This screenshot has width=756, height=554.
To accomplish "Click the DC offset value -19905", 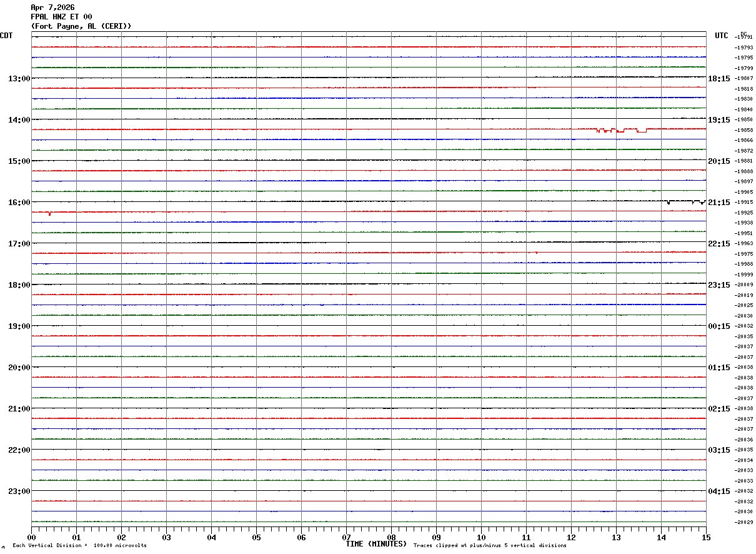I will tap(744, 192).
